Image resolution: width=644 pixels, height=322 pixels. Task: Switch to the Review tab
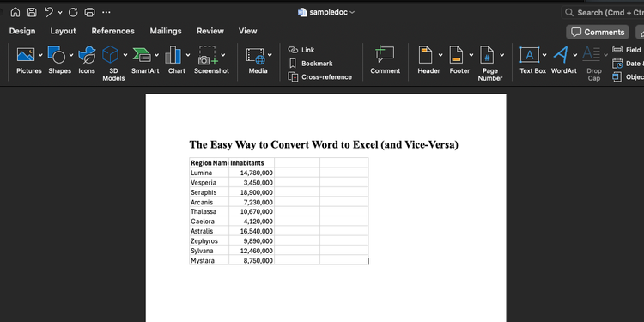click(x=210, y=31)
